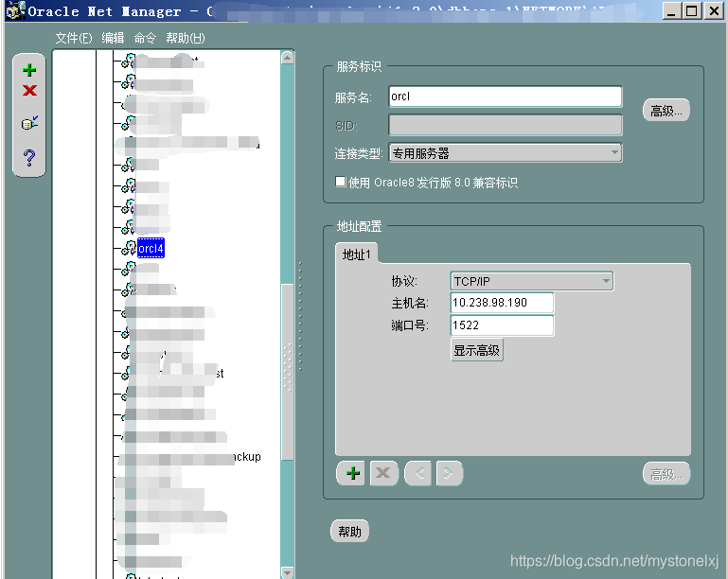Click the tree scrollbar down arrow
Screen dimensions: 728x579
coord(288,572)
